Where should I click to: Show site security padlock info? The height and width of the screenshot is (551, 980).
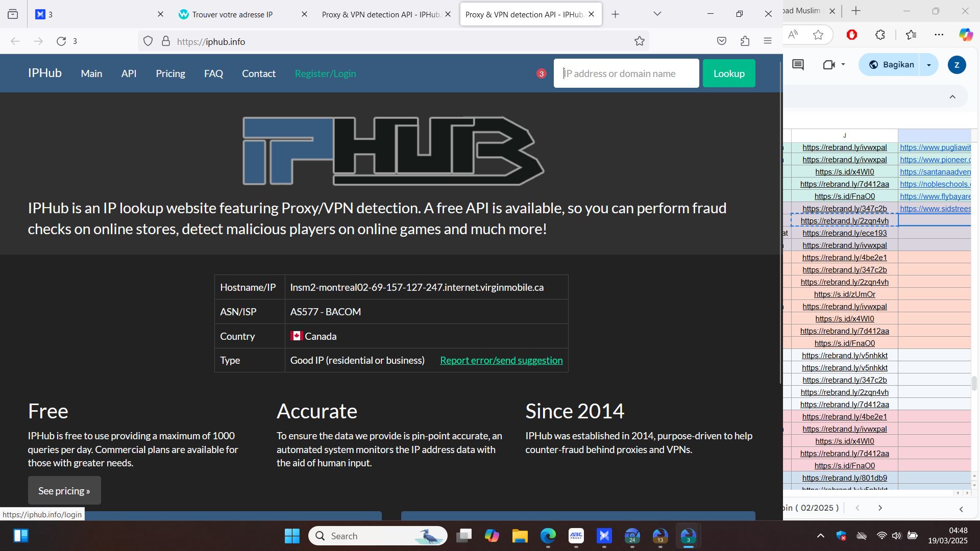pos(166,41)
